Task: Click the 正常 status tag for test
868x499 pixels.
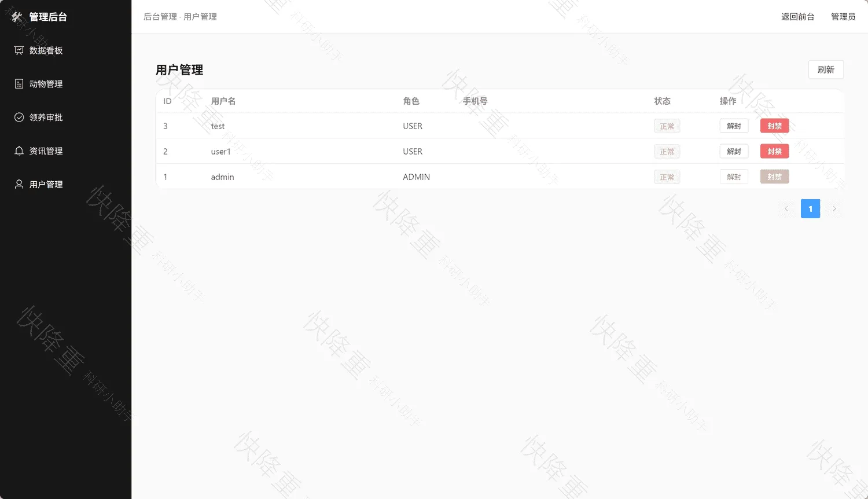Action: point(667,126)
